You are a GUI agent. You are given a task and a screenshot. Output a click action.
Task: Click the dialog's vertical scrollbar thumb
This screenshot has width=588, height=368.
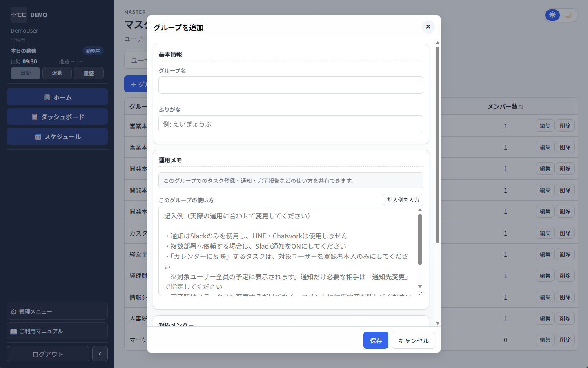(437, 145)
